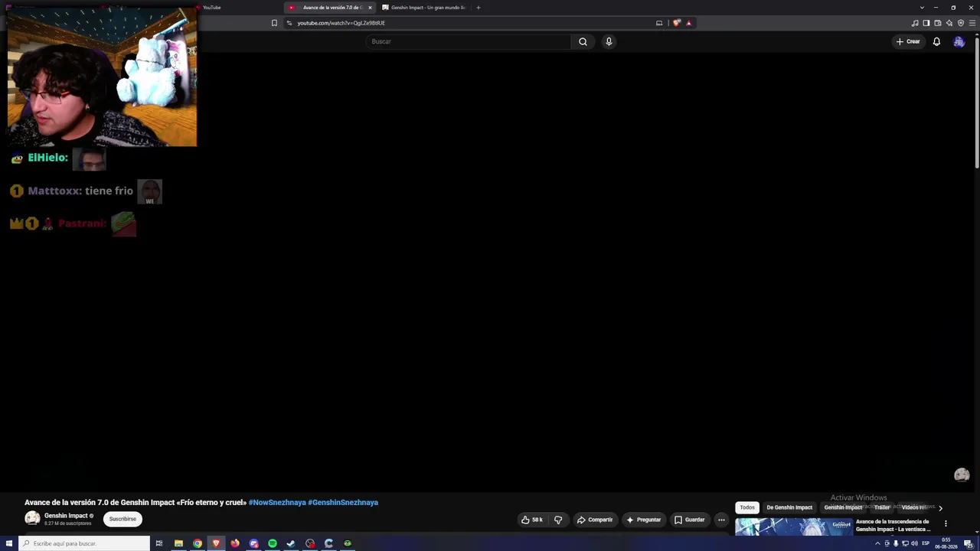
Task: Click the ESP language indicator in the tray
Action: [x=926, y=543]
